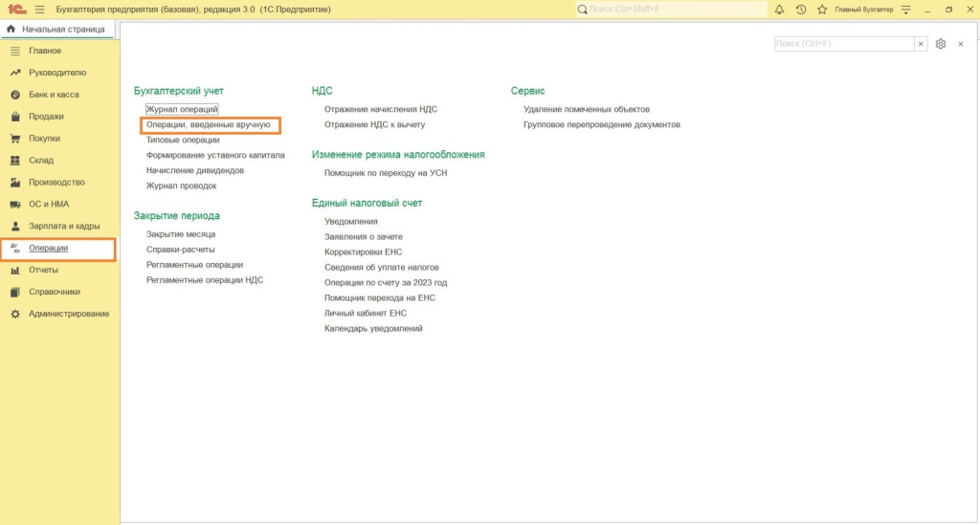This screenshot has height=525, width=980.
Task: Open favorites star icon
Action: pos(822,10)
